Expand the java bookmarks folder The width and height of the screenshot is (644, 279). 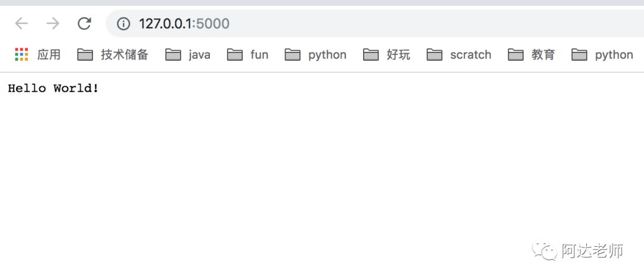coord(188,55)
